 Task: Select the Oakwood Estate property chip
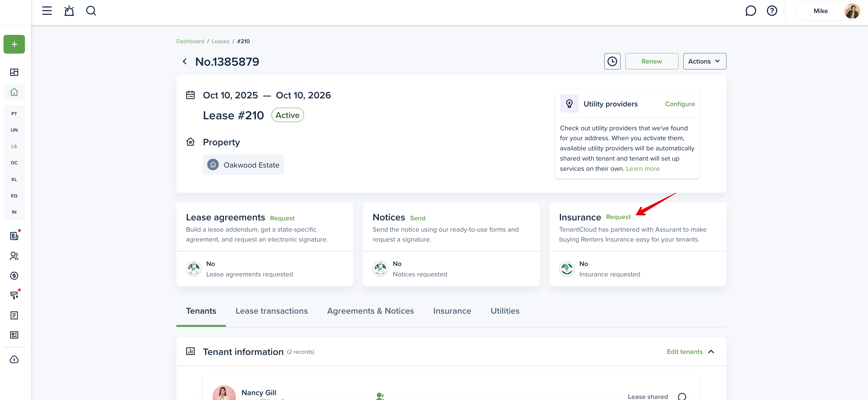243,165
